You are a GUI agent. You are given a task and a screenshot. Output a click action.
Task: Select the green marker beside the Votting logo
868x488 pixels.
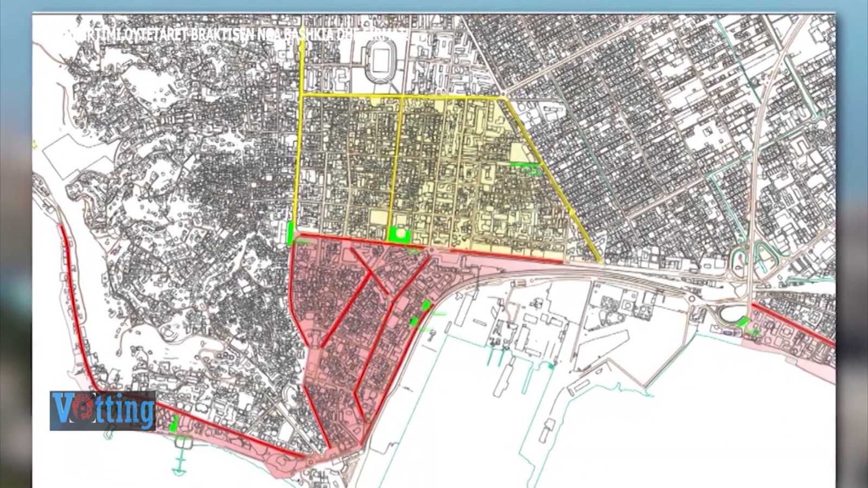coord(174,424)
